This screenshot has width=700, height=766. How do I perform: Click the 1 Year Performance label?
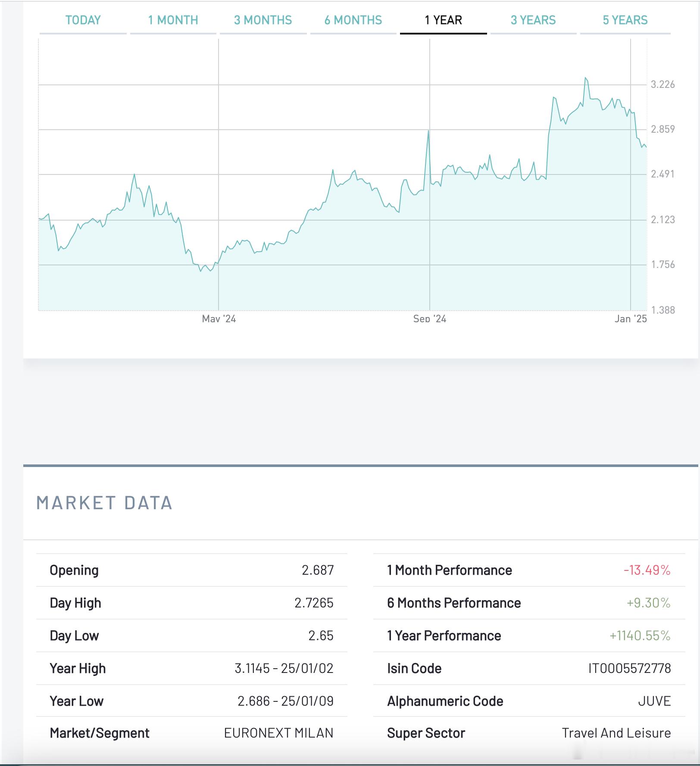click(444, 635)
